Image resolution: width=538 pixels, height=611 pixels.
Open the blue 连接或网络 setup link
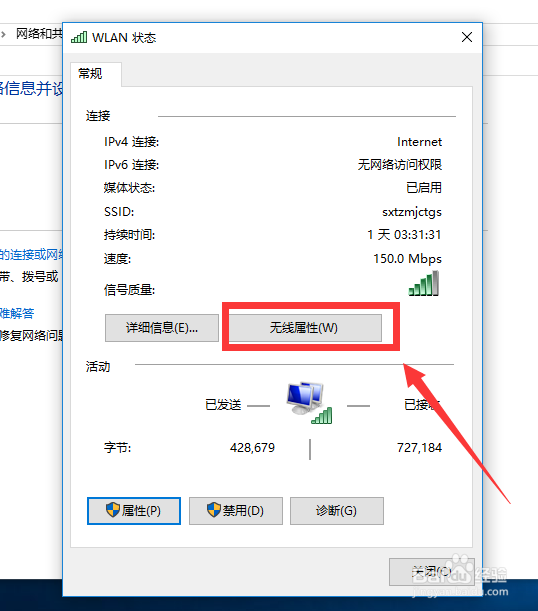coord(31,255)
